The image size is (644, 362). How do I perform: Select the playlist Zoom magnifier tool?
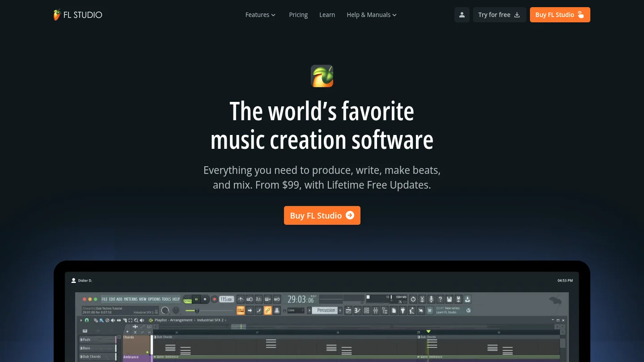pos(136,320)
